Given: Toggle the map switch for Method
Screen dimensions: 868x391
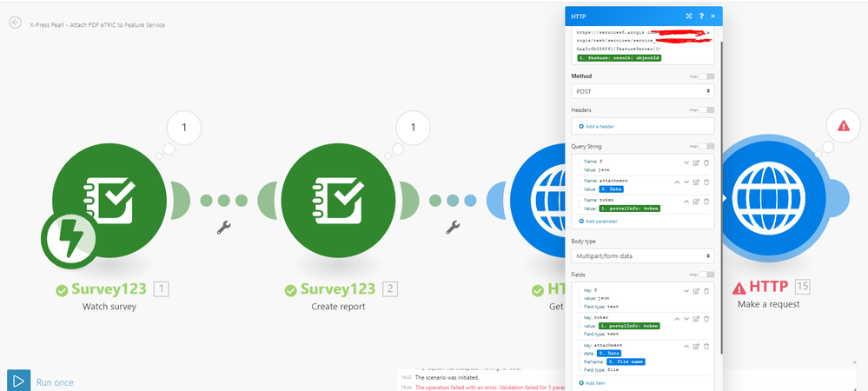Looking at the screenshot, I should 706,76.
